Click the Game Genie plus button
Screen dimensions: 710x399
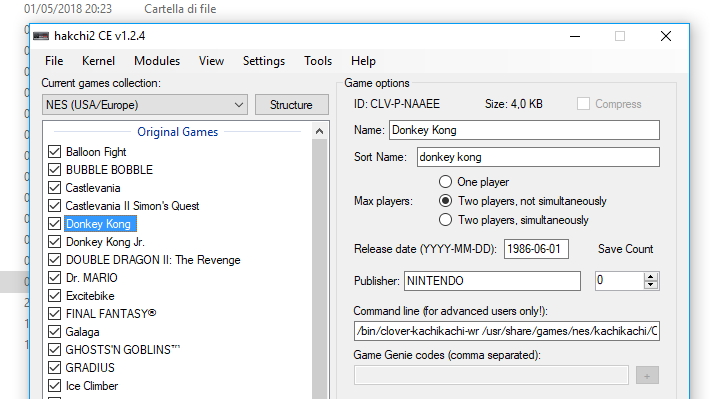click(647, 375)
